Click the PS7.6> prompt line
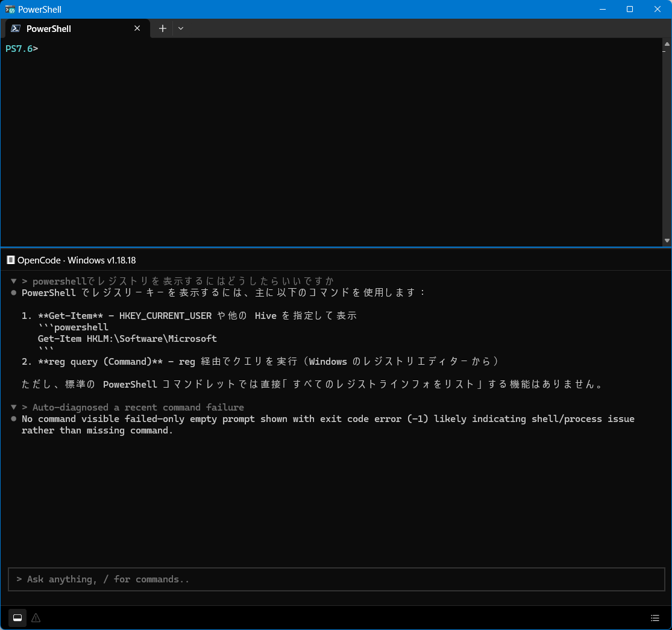 click(22, 48)
